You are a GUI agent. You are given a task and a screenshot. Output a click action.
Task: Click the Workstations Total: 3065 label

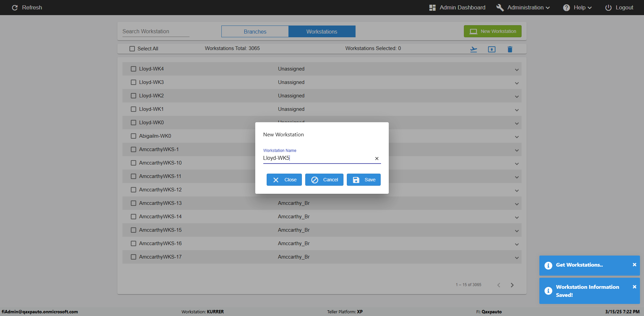pos(232,48)
